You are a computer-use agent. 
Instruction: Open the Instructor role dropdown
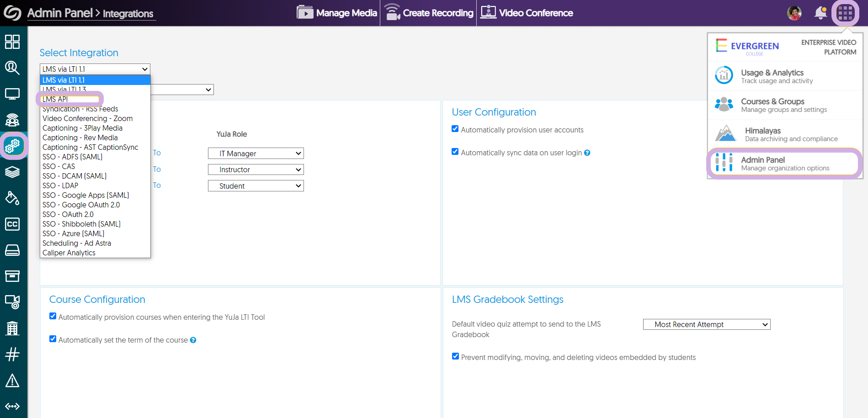pos(256,169)
